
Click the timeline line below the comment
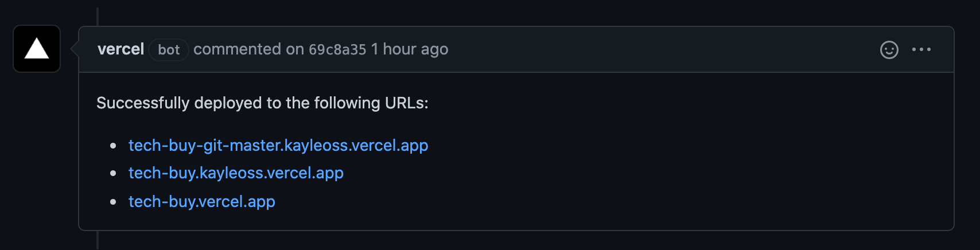click(98, 240)
